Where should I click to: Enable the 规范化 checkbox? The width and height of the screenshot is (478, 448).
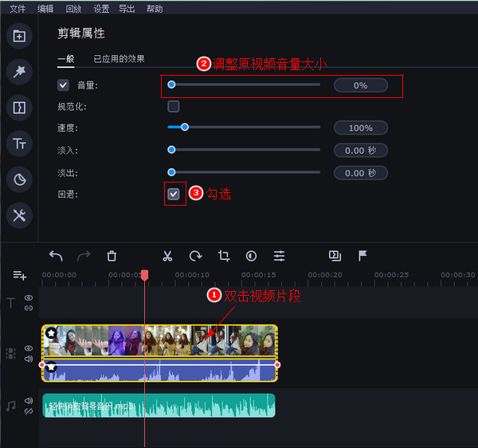174,107
